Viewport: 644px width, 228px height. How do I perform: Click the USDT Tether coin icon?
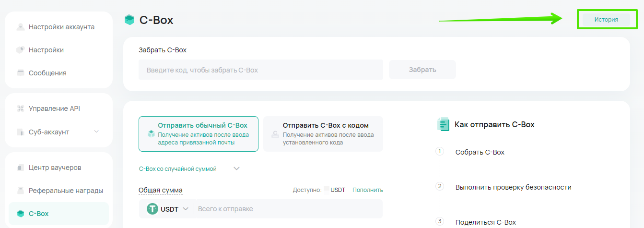click(x=152, y=209)
